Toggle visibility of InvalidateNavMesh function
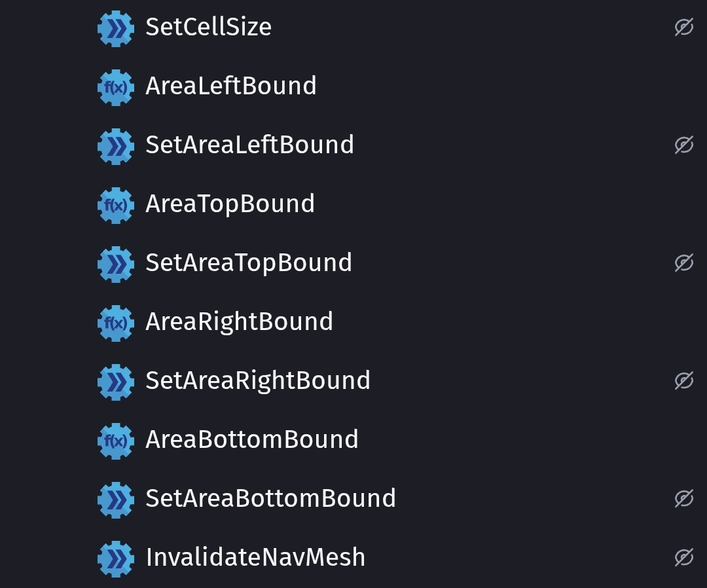The height and width of the screenshot is (588, 707). click(683, 557)
